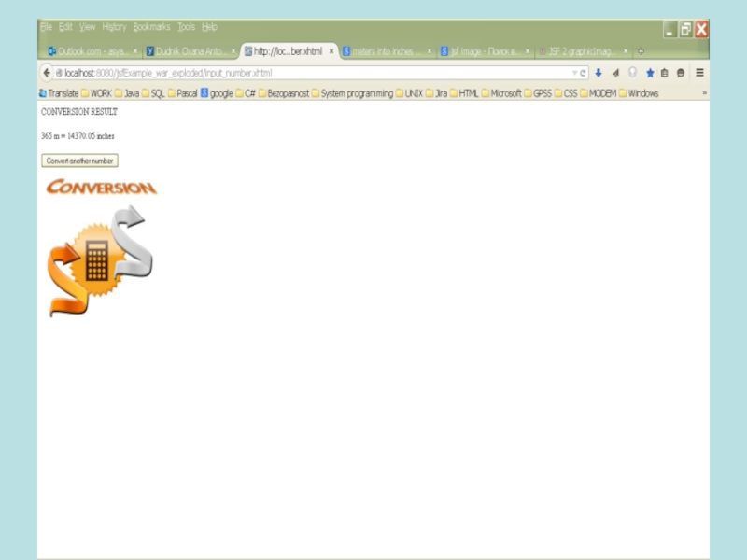This screenshot has height=560, width=747.
Task: Open the HTML bookmarks folder
Action: [464, 93]
